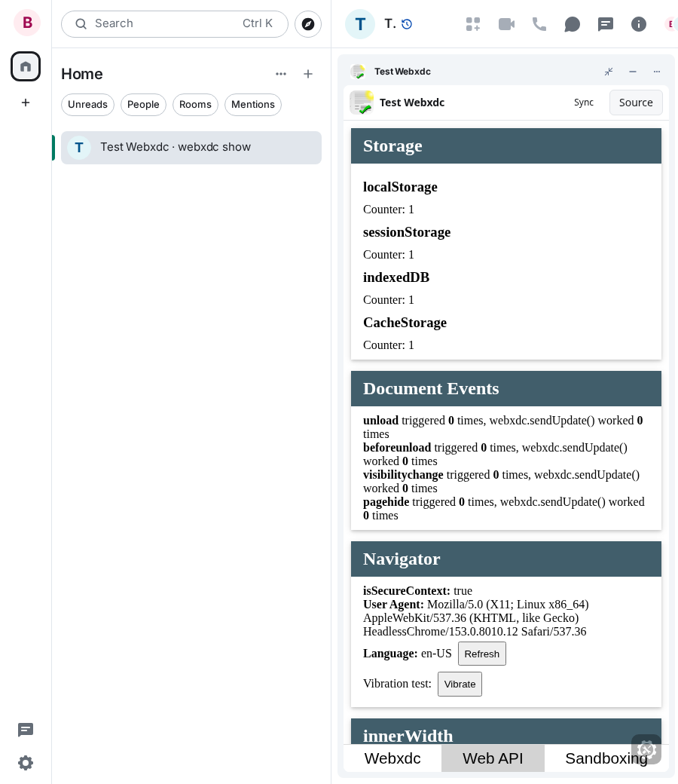Click the indexedDB heading
This screenshot has height=784, width=678.
[396, 277]
